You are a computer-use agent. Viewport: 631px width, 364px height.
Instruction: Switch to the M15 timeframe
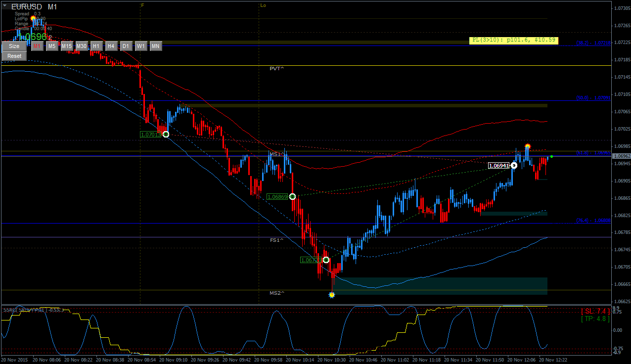(x=67, y=46)
